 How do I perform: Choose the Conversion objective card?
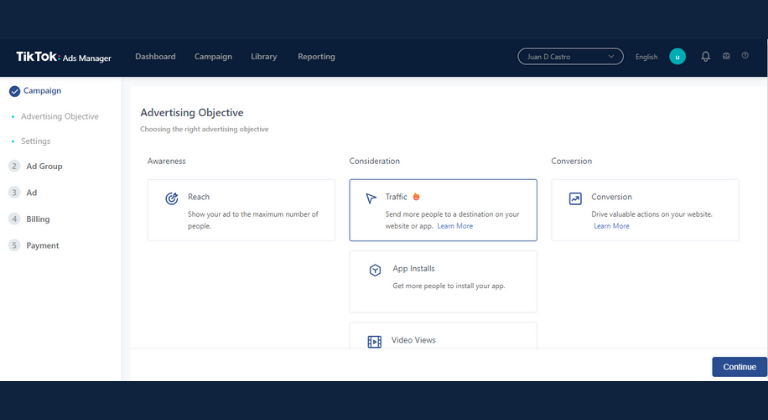pyautogui.click(x=644, y=210)
